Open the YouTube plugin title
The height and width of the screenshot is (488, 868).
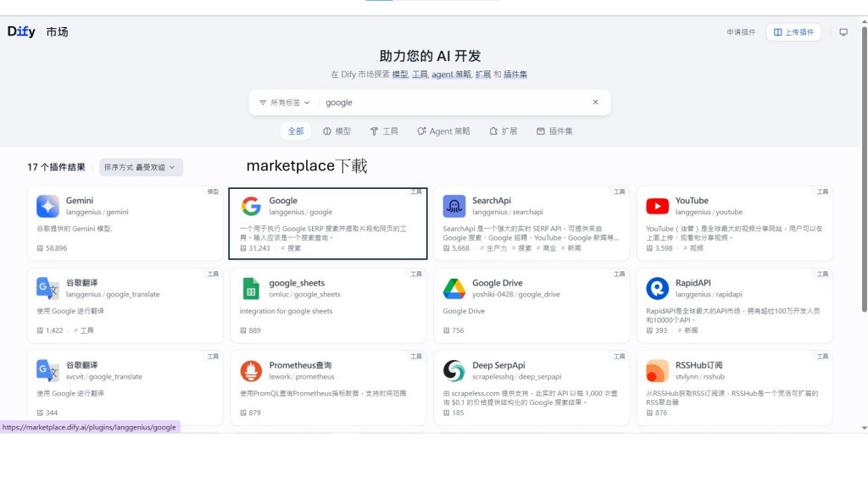(x=692, y=200)
